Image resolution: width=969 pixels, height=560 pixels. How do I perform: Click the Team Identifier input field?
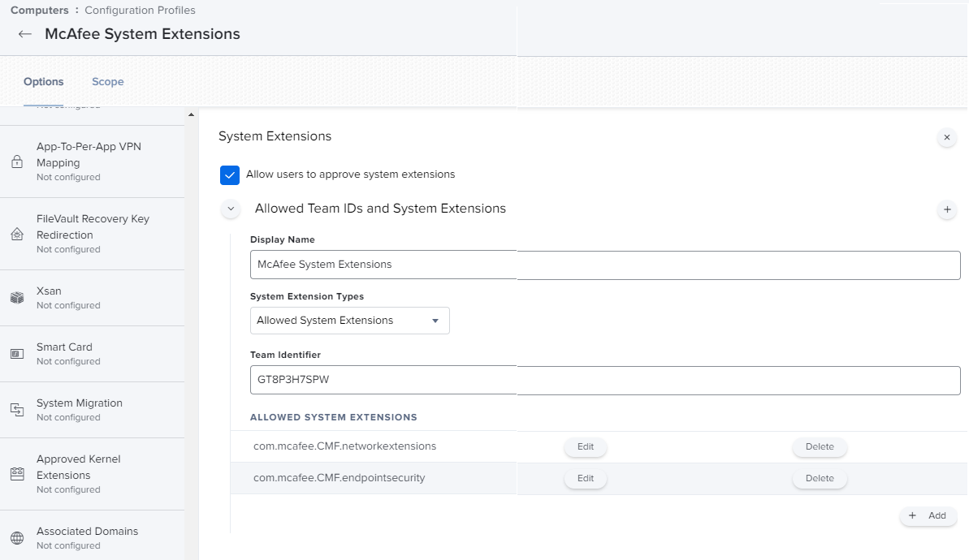(x=605, y=379)
